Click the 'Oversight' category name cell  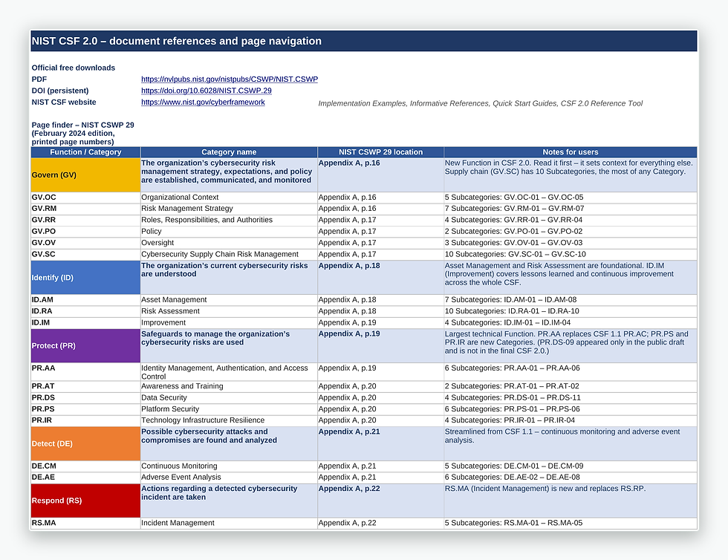pyautogui.click(x=229, y=243)
